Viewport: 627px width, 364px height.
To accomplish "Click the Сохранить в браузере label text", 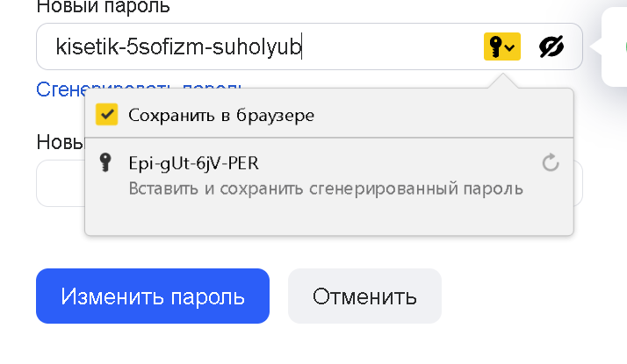I will [x=221, y=116].
